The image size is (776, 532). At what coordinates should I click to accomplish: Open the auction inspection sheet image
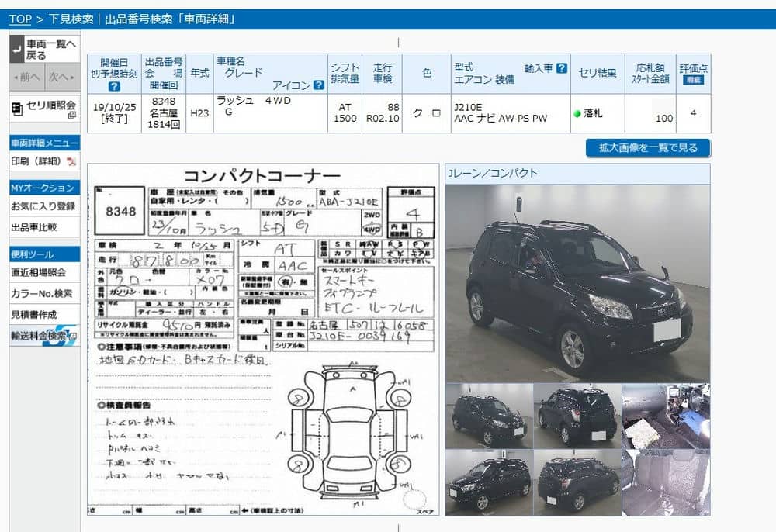[x=263, y=340]
